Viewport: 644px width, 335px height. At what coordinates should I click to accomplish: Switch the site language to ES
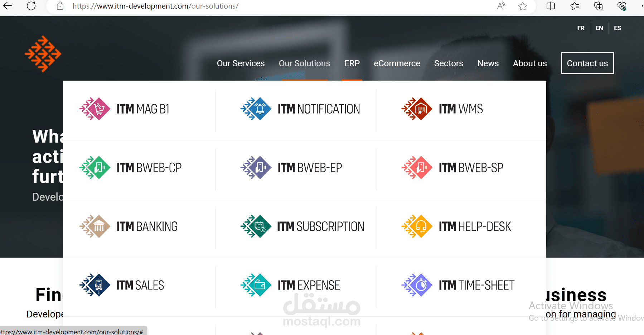tap(618, 28)
